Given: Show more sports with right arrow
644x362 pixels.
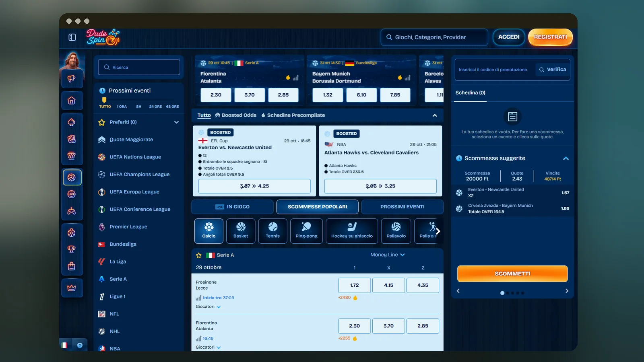Looking at the screenshot, I should [x=438, y=231].
